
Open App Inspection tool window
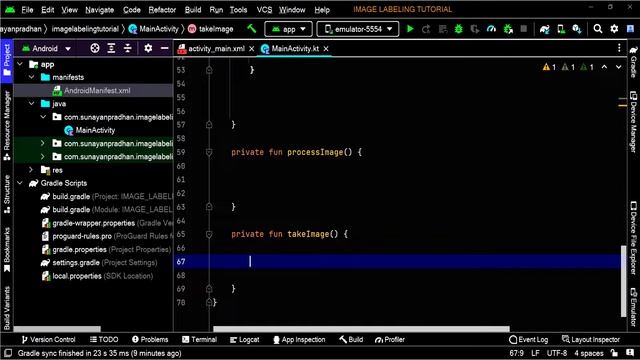pos(299,339)
